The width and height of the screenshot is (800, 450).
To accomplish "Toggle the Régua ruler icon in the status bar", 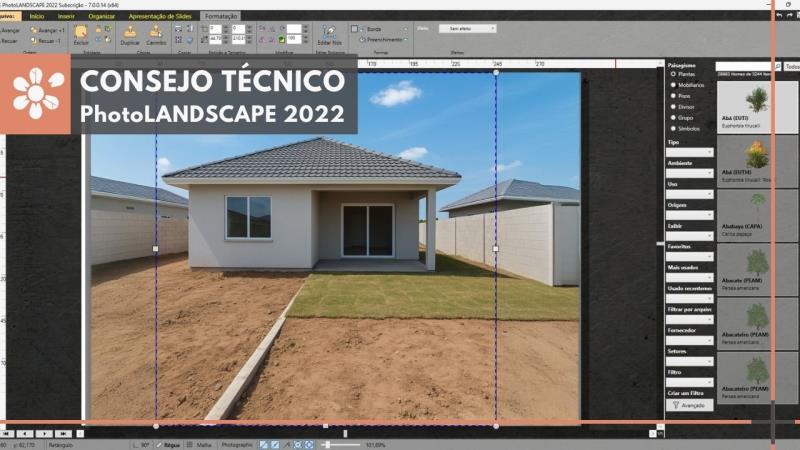I will 159,445.
